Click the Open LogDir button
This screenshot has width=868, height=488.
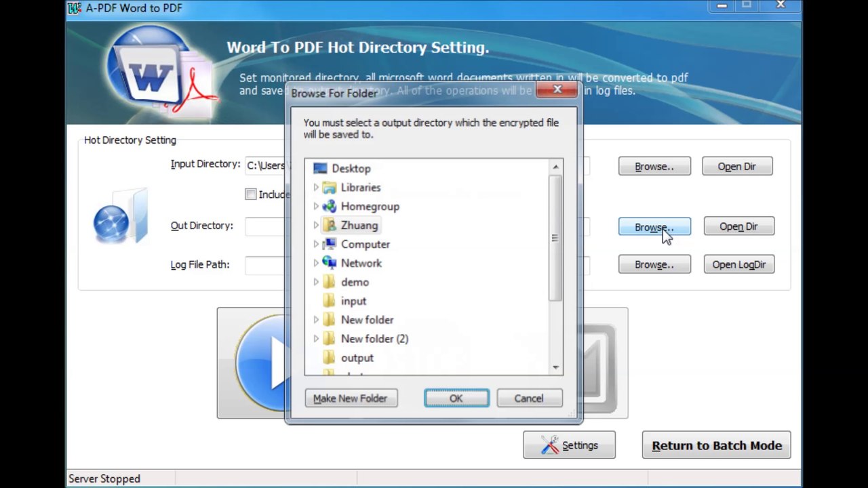[738, 265]
